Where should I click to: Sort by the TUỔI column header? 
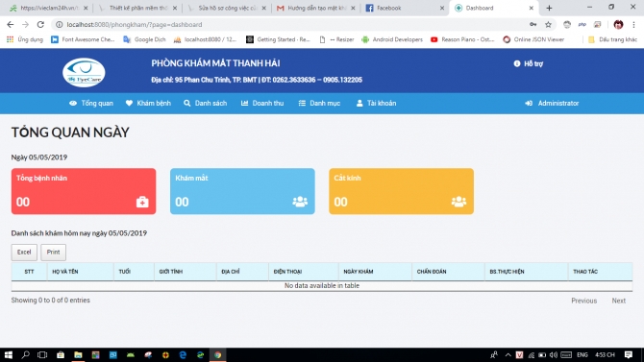point(134,272)
